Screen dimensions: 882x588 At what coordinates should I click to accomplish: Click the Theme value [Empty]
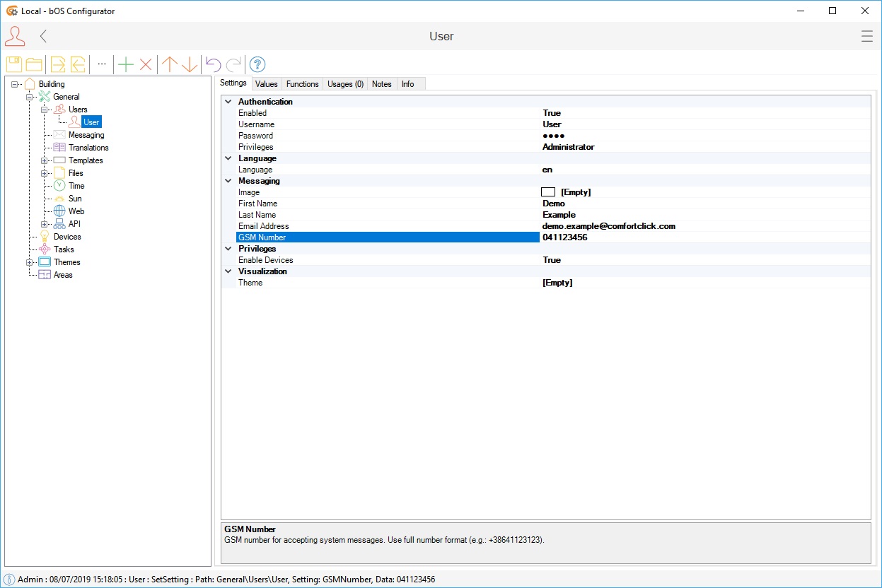(x=557, y=283)
